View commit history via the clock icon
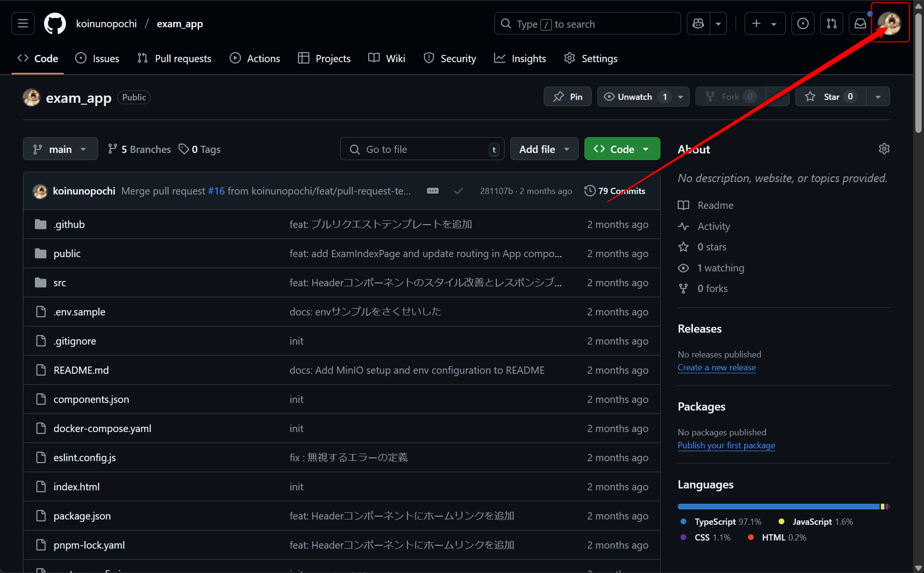This screenshot has width=924, height=573. [x=589, y=190]
